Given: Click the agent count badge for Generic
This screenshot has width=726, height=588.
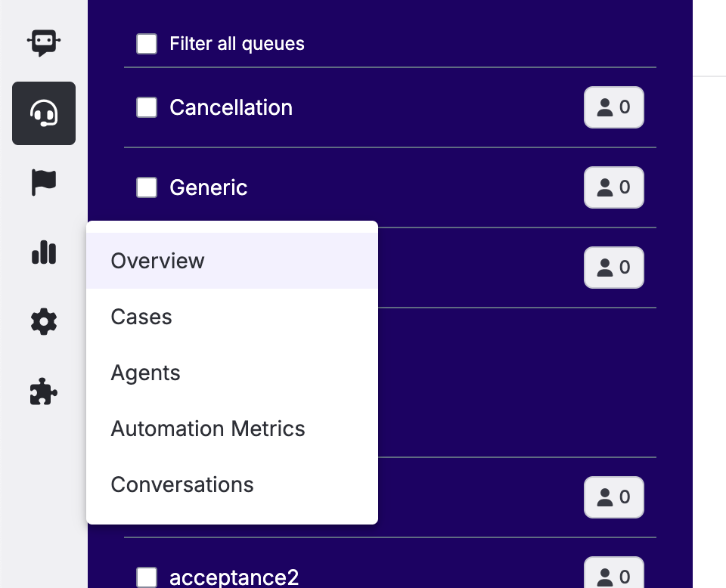Looking at the screenshot, I should [614, 187].
